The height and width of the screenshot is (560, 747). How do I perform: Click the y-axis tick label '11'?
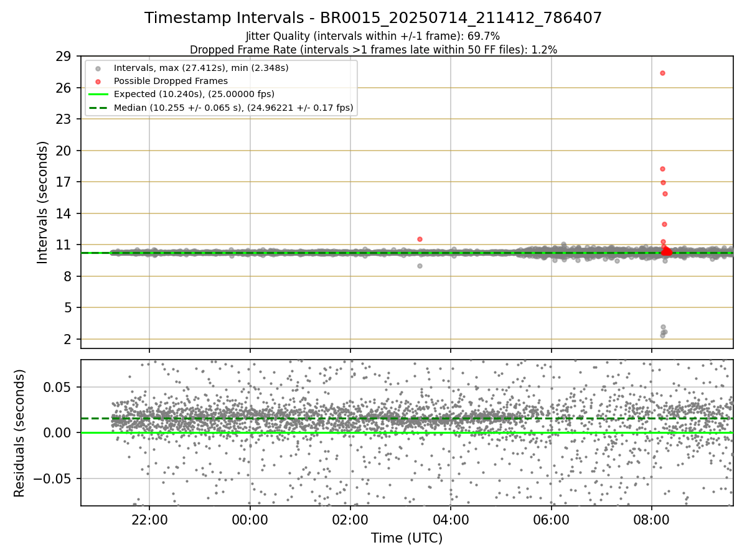[x=63, y=245]
